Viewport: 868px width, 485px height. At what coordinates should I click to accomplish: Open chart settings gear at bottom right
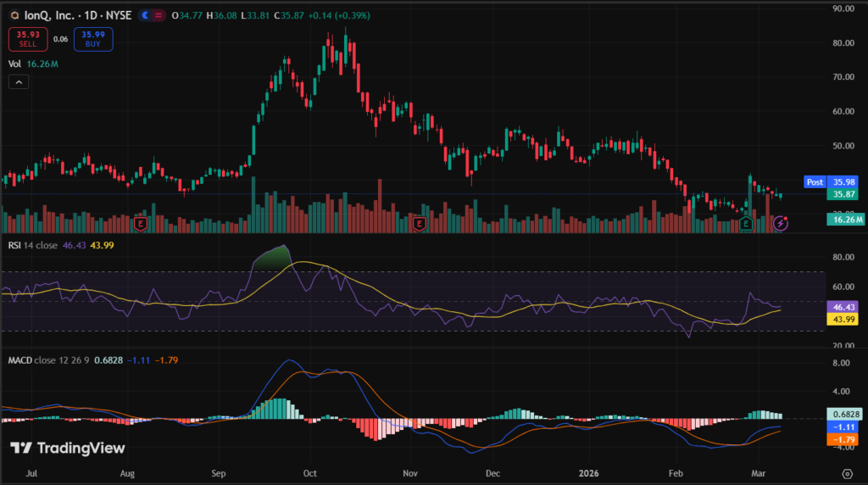[846, 471]
